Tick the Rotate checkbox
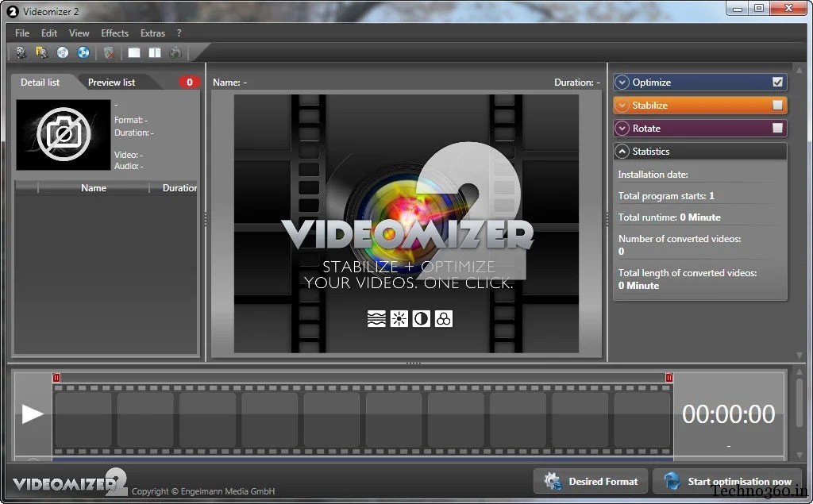Screen dimensions: 813x504 (777, 128)
